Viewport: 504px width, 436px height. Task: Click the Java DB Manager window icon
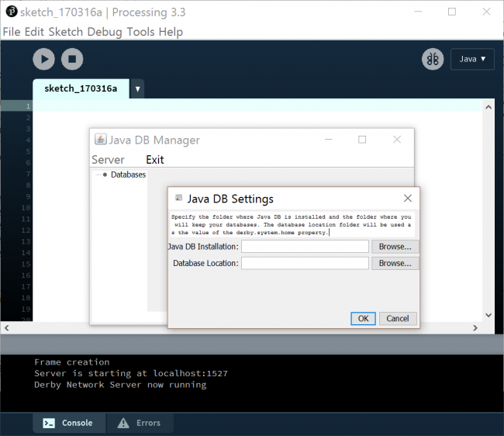point(100,139)
